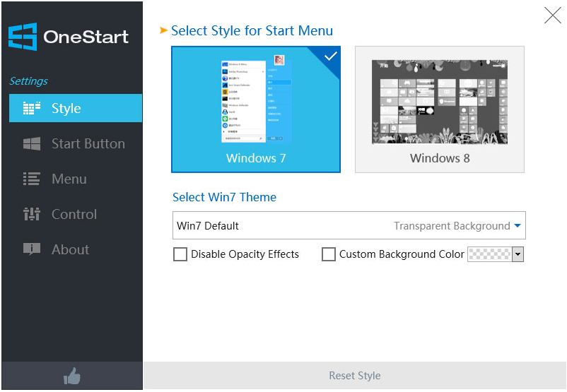Screen dimensions: 567x392
Task: Click the Start Button Windows logo icon
Action: [32, 144]
